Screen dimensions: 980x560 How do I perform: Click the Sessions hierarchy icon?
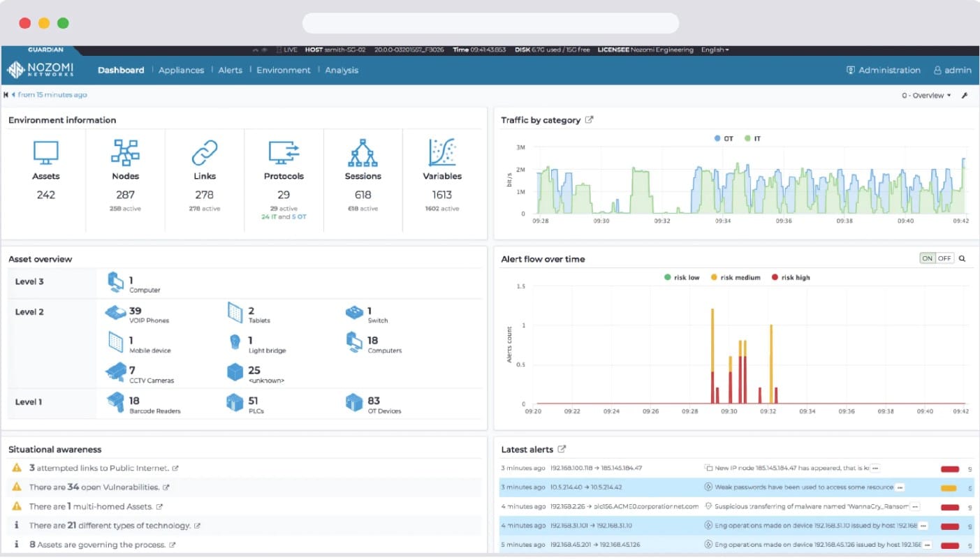coord(363,152)
